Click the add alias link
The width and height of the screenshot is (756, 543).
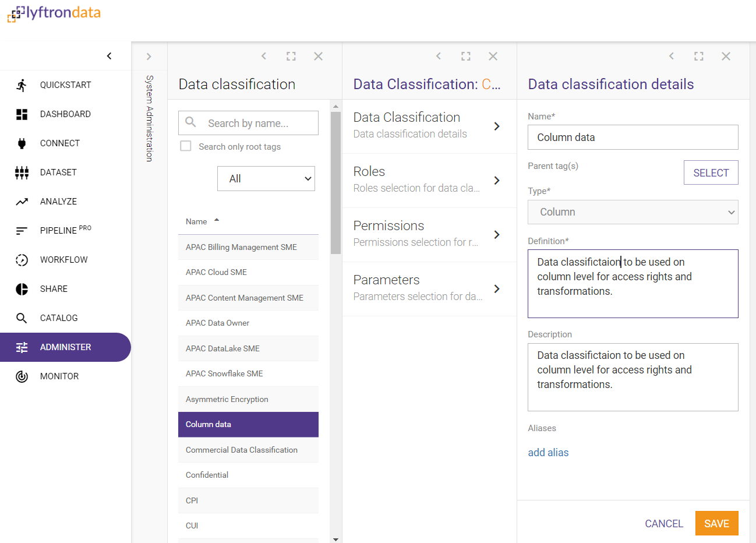(x=548, y=453)
